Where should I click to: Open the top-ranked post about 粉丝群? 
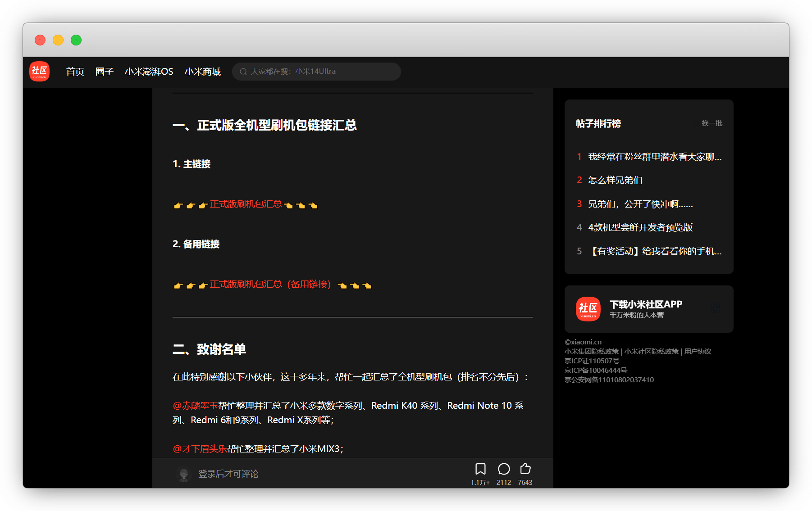(654, 157)
